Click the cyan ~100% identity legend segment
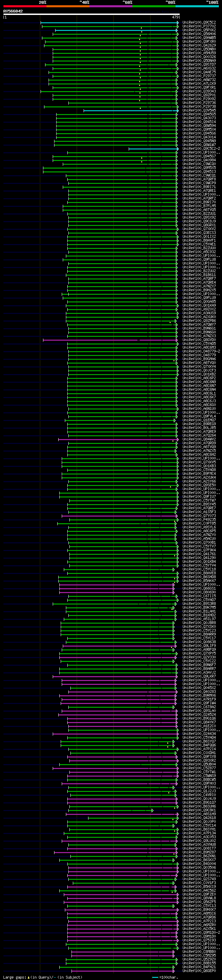 [x=197, y=6]
